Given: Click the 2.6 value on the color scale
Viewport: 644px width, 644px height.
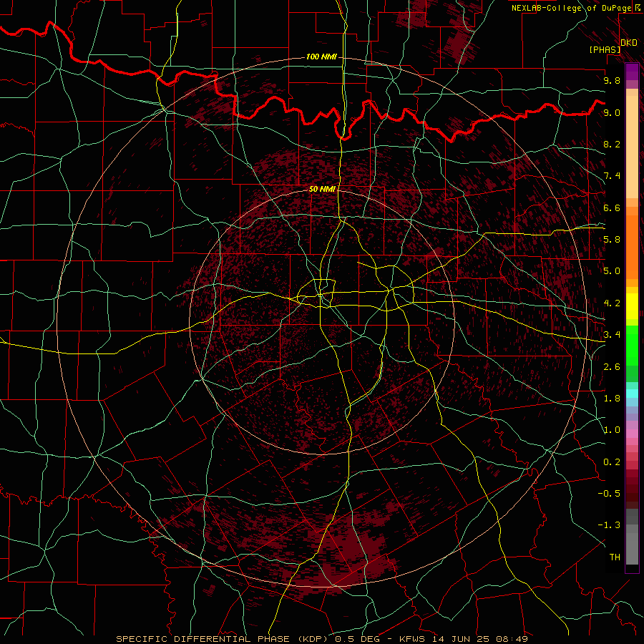Looking at the screenshot, I should pos(612,367).
